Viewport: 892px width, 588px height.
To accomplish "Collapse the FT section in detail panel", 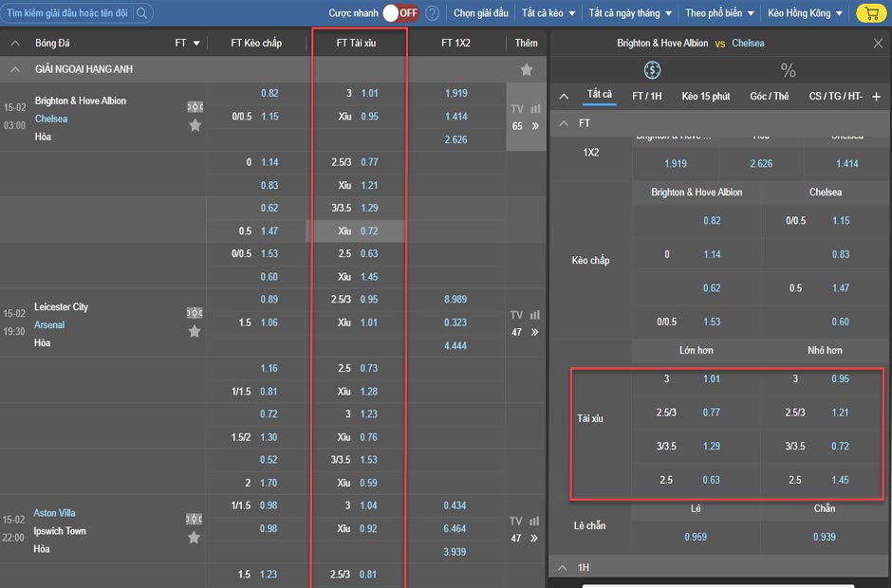I will (x=564, y=123).
